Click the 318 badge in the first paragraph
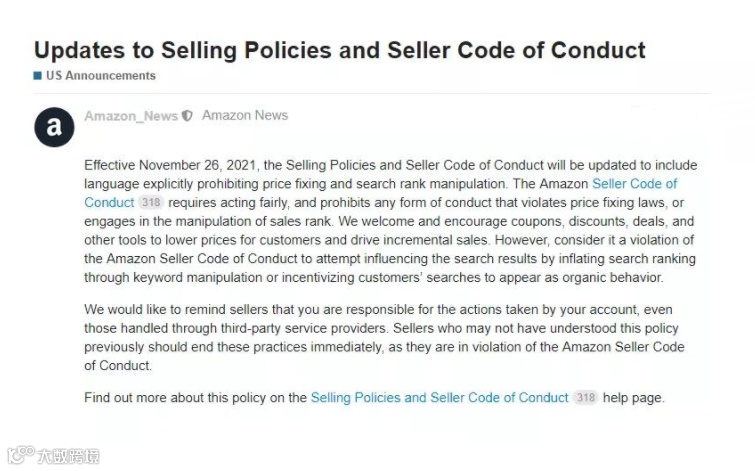 (150, 202)
